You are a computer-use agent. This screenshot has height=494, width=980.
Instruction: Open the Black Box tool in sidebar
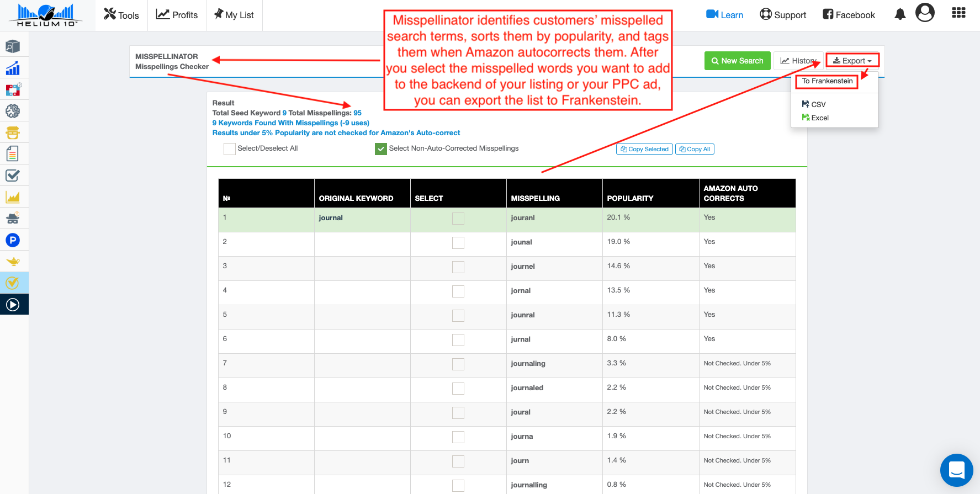pos(13,46)
